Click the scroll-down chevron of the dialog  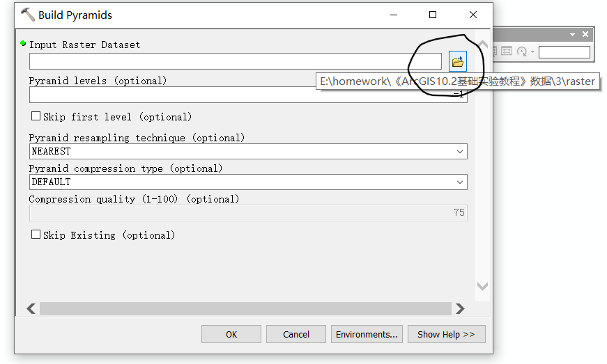[x=482, y=286]
